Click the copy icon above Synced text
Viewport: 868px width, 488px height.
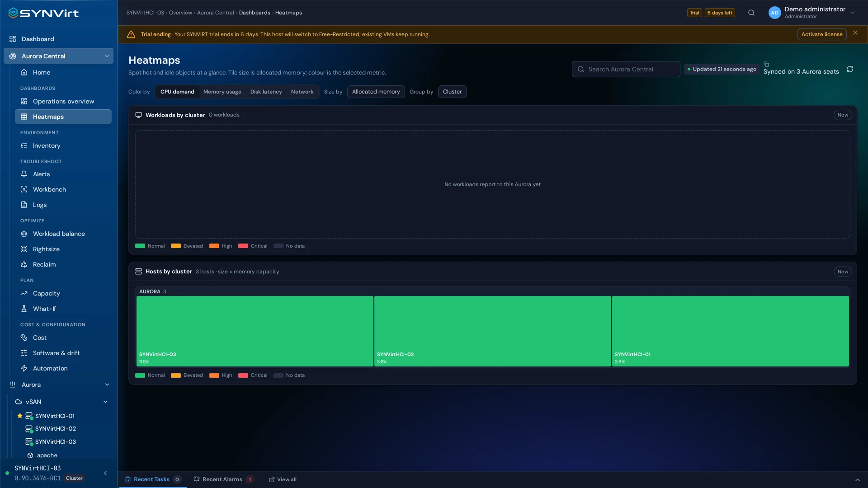coord(766,64)
